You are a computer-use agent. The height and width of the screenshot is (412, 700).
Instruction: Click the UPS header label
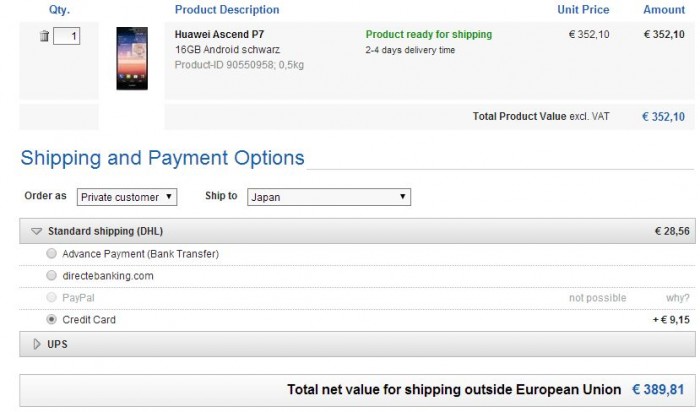click(x=59, y=344)
